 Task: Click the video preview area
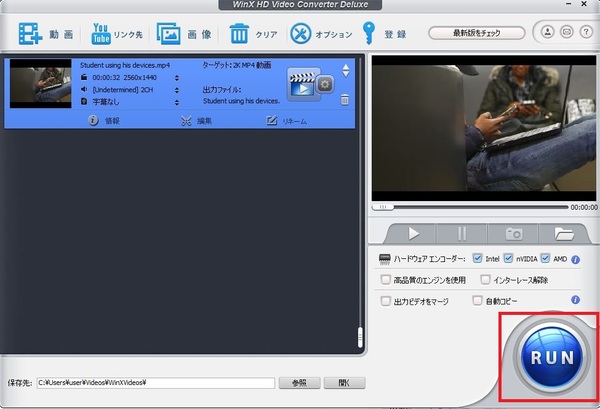[484, 128]
